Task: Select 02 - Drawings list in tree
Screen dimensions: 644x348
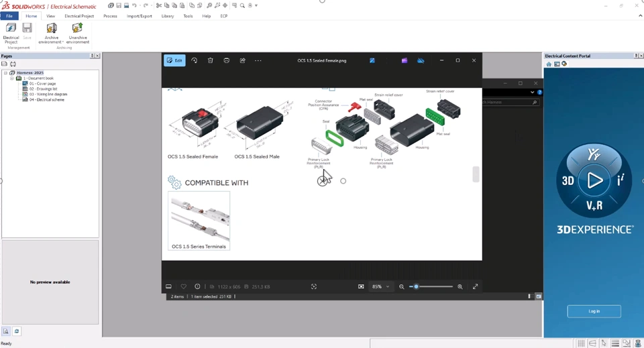Action: tap(43, 89)
